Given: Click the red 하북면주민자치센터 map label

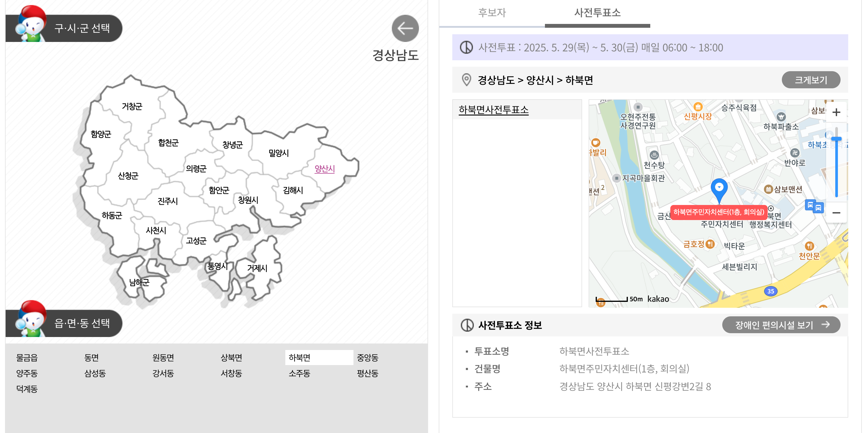Looking at the screenshot, I should point(719,212).
